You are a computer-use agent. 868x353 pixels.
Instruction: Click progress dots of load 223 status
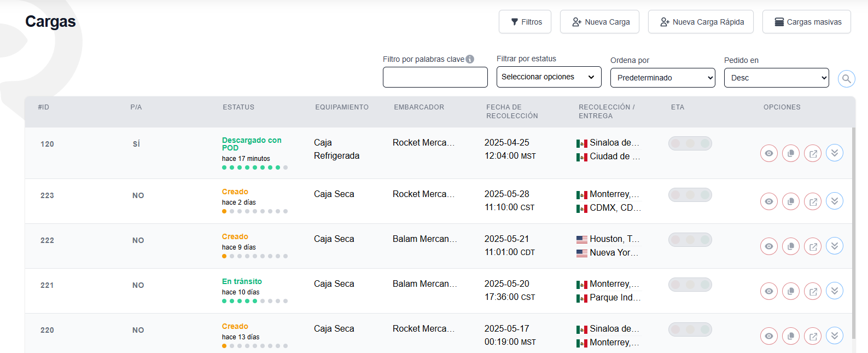255,211
